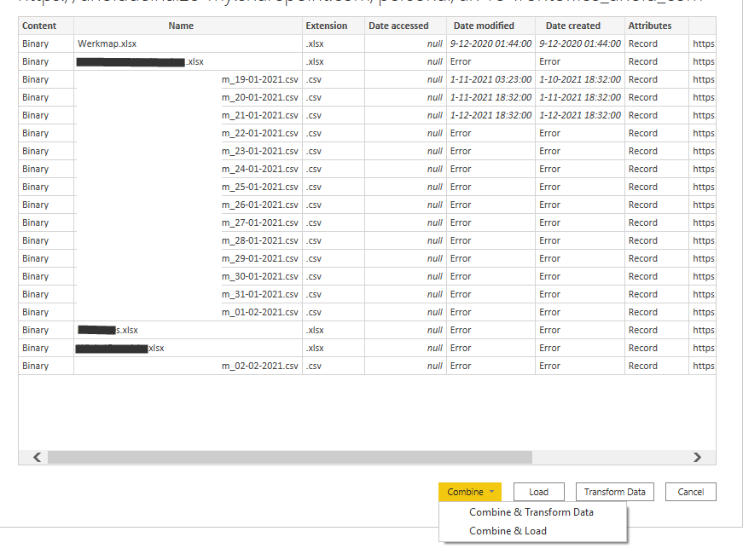743x560 pixels.
Task: Click the Load button
Action: (x=539, y=492)
